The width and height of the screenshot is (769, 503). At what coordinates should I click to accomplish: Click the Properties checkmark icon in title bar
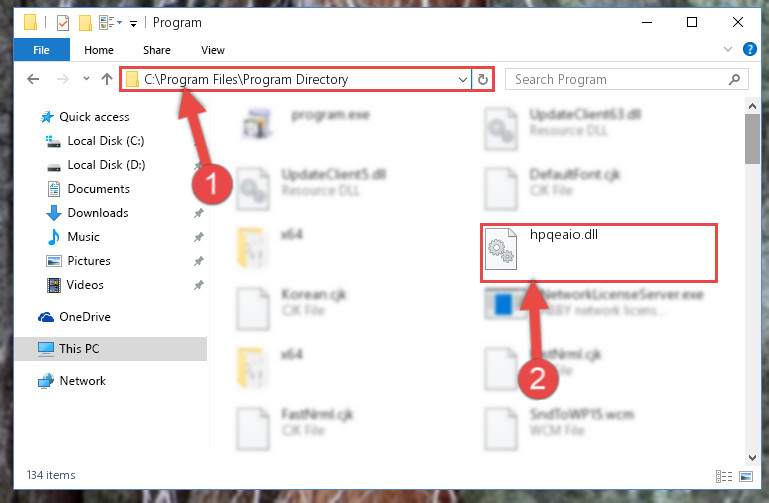pyautogui.click(x=63, y=23)
